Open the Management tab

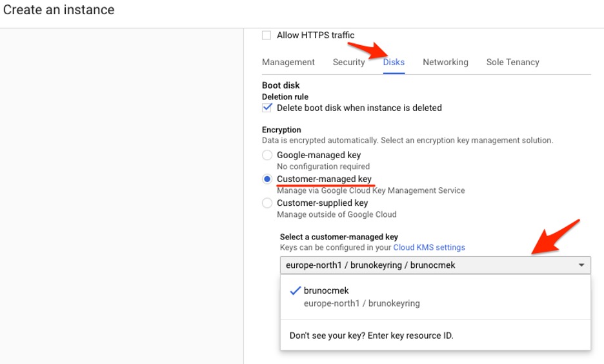[288, 63]
